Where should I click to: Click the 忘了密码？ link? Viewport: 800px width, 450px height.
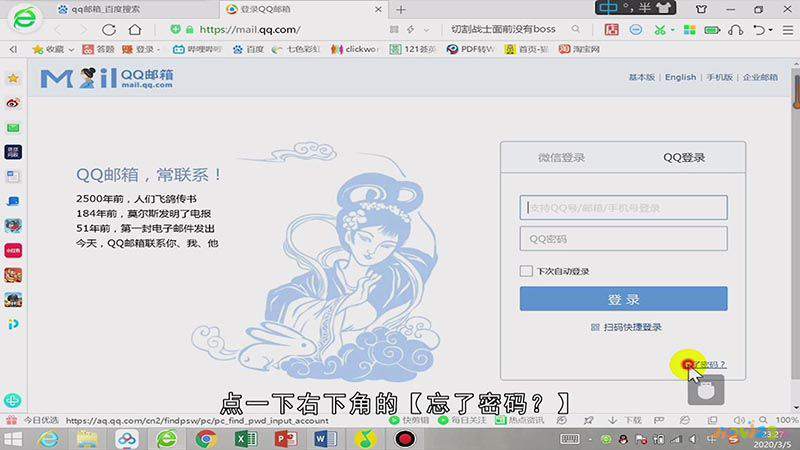click(x=704, y=364)
